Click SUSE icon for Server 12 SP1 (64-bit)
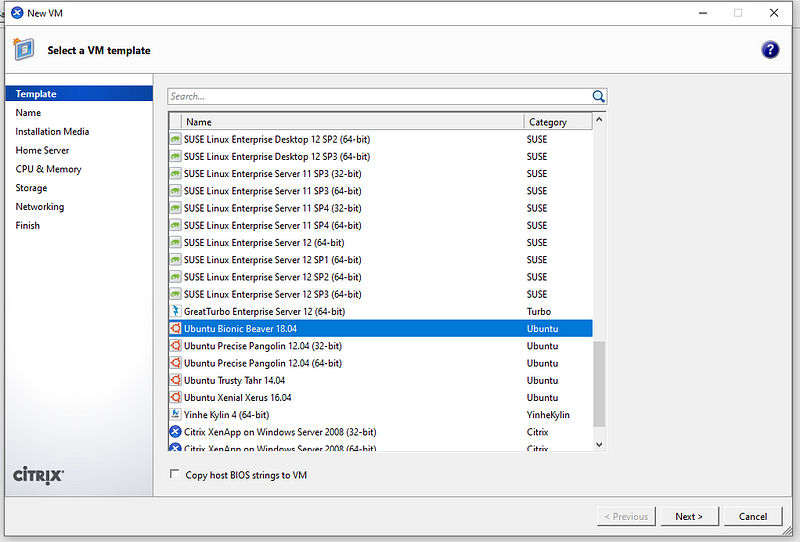This screenshot has height=542, width=800. pyautogui.click(x=175, y=260)
